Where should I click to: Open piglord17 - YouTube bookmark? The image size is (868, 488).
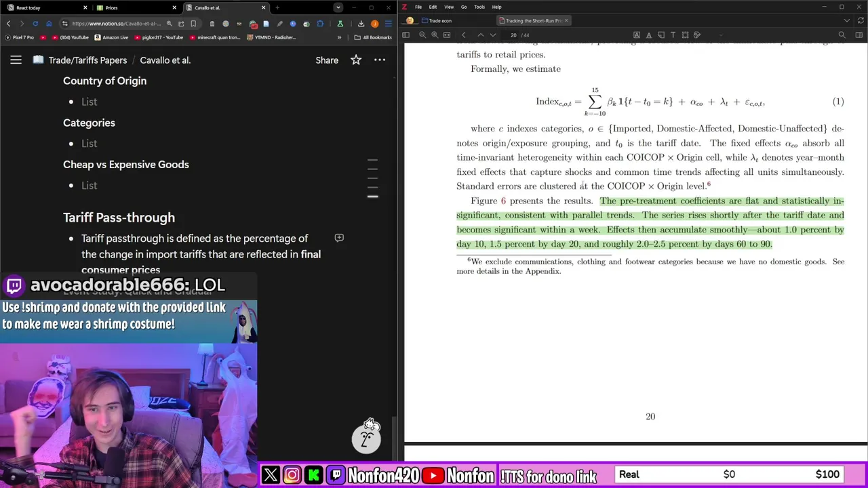pyautogui.click(x=158, y=37)
